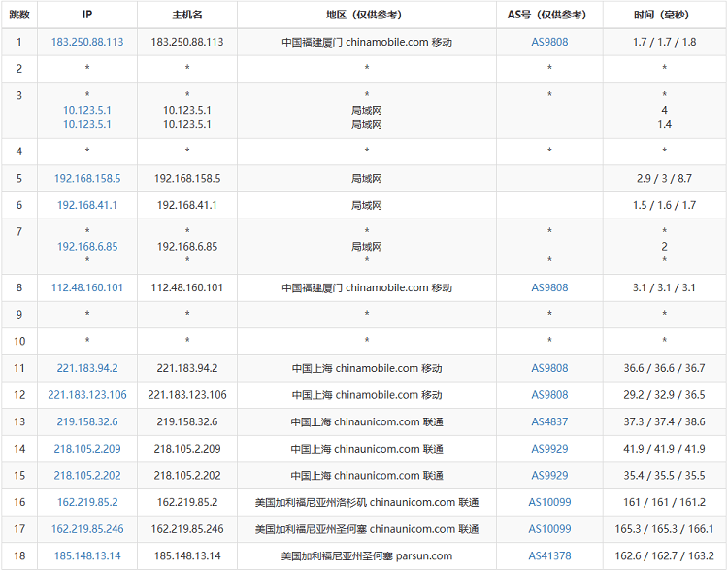Screen dimensions: 728x572
Task: Select time cell 35.4 / 35.5 / 35.5
Action: tap(664, 475)
